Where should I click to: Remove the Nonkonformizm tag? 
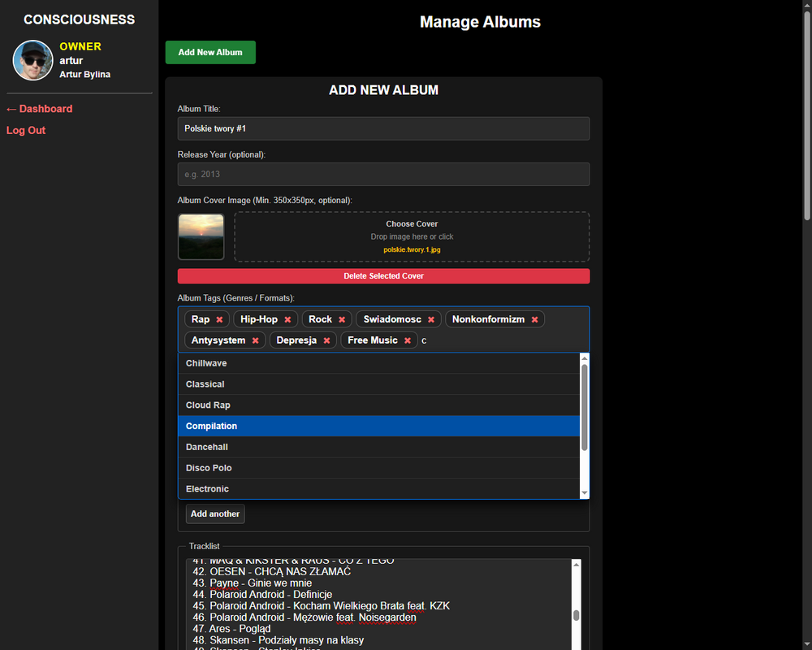tap(534, 319)
